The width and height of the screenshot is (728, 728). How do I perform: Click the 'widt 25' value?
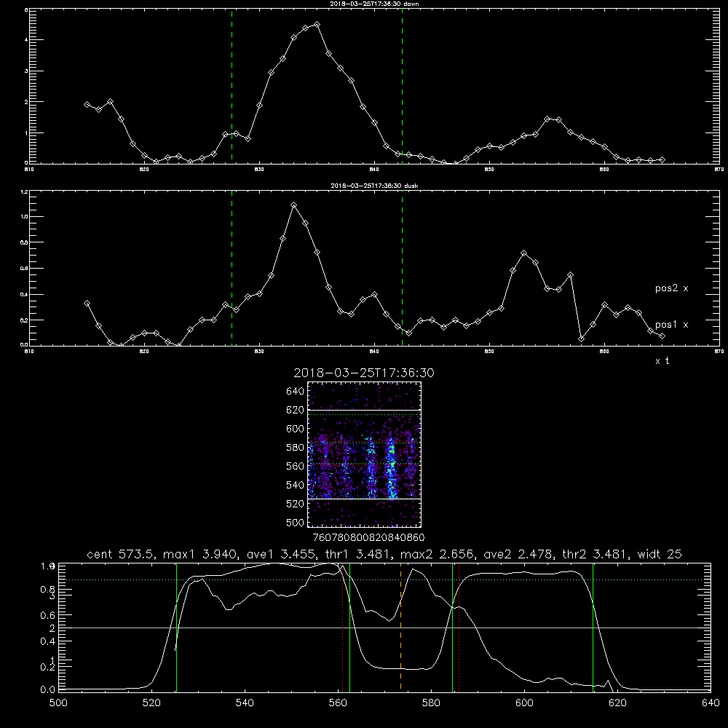click(660, 554)
